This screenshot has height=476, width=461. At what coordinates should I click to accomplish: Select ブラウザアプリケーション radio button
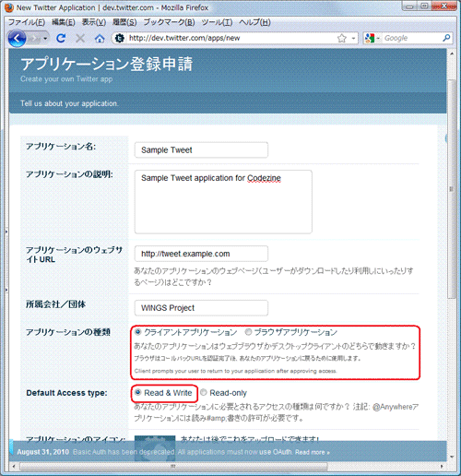coord(248,332)
